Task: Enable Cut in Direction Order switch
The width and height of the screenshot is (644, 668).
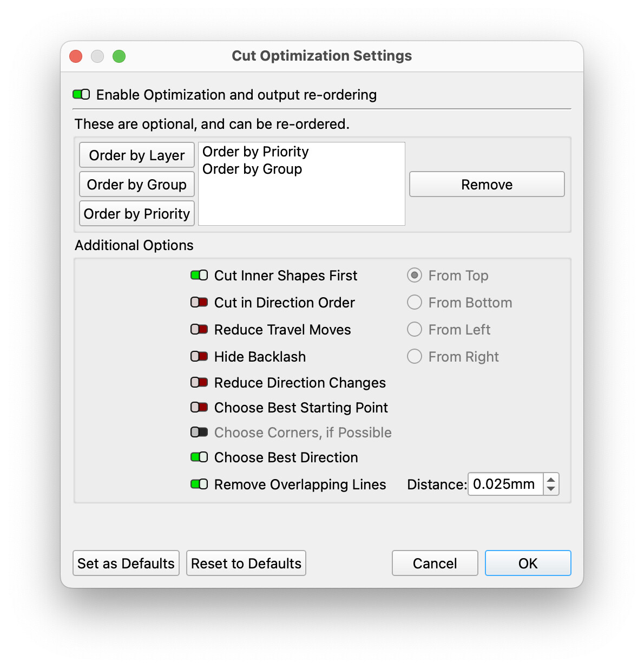Action: (x=199, y=303)
